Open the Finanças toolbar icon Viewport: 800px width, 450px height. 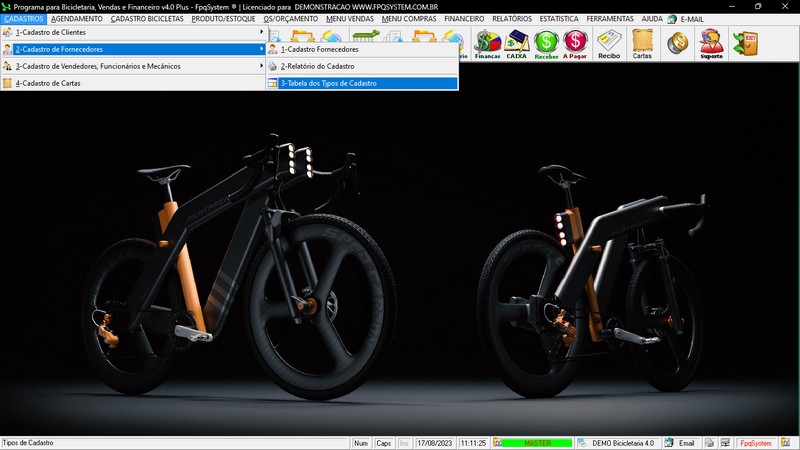pos(487,43)
